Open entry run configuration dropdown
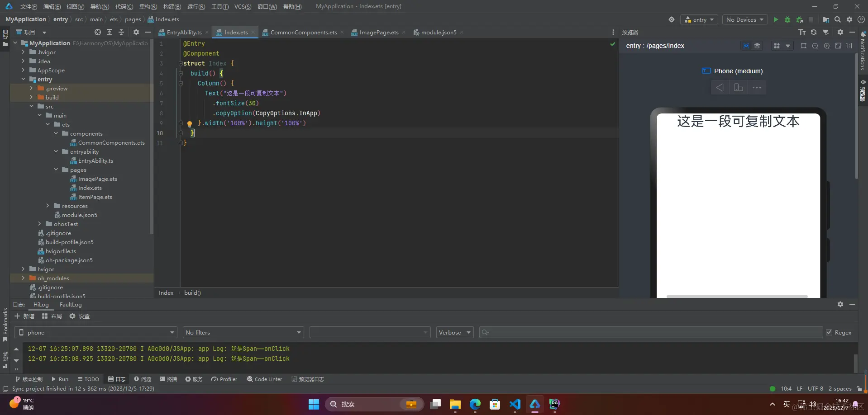The height and width of the screenshot is (415, 868). 699,19
